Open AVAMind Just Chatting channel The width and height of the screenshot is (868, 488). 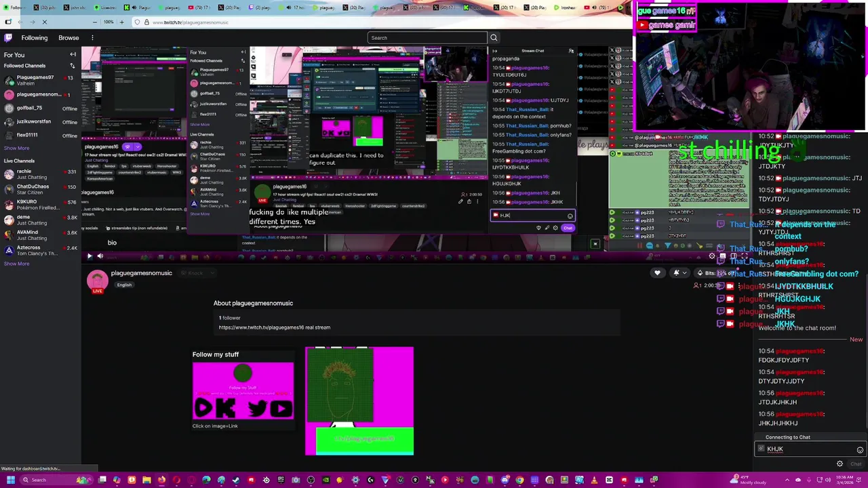pyautogui.click(x=40, y=235)
